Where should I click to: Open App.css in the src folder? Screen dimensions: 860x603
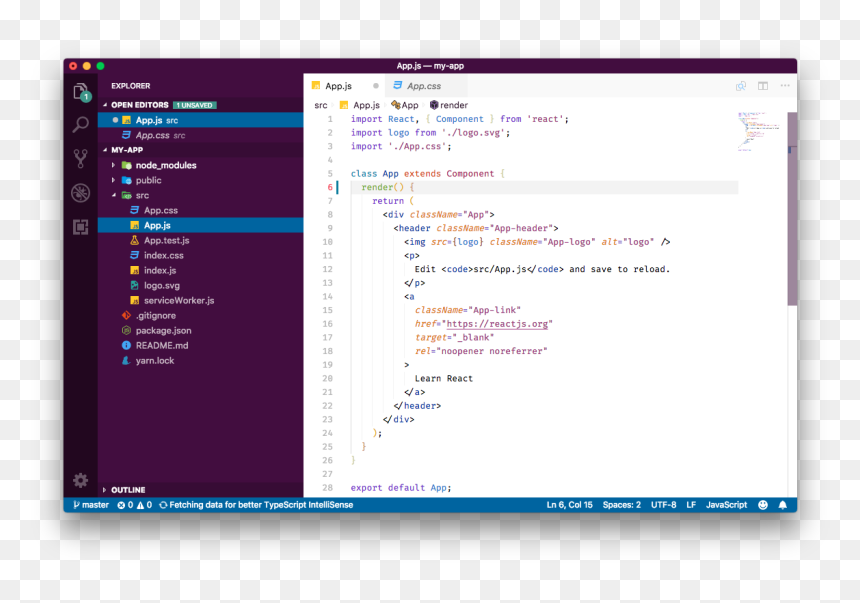201,210
